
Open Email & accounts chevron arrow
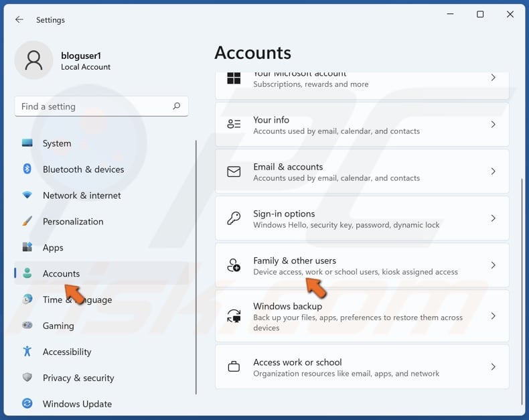494,171
